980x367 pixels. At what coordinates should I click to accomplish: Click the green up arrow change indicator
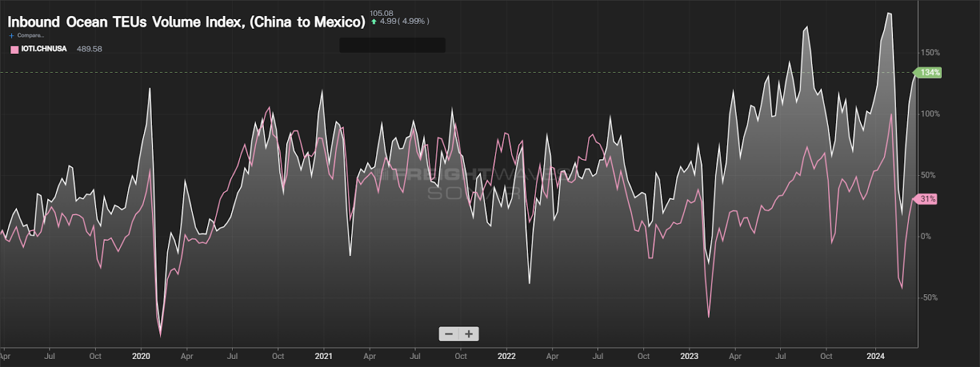(374, 21)
